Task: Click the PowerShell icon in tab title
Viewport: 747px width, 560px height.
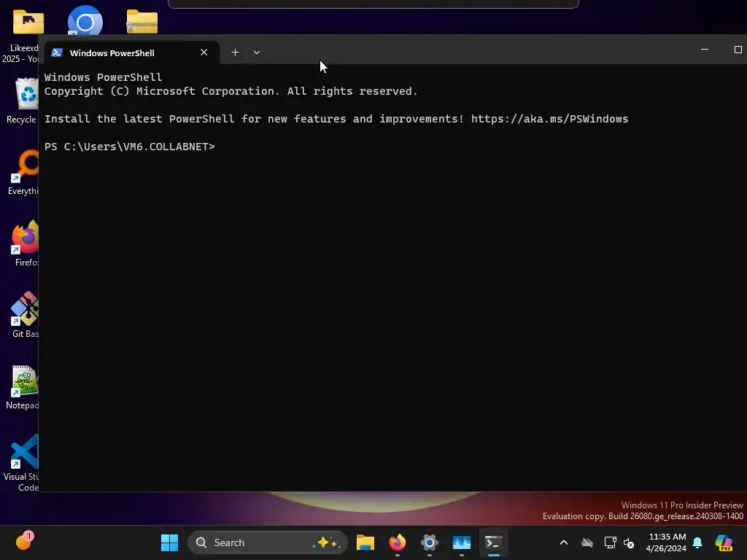Action: 57,52
